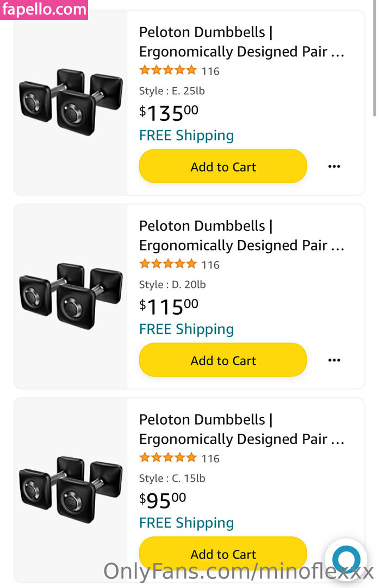Click FREE Shipping on the 25lb listing
The width and height of the screenshot is (379, 588).
pos(187,136)
